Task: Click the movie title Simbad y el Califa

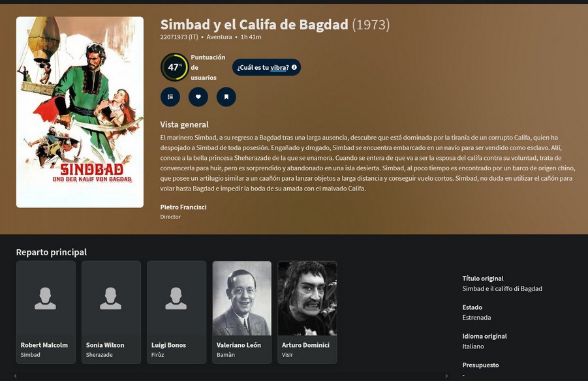Action: tap(255, 25)
